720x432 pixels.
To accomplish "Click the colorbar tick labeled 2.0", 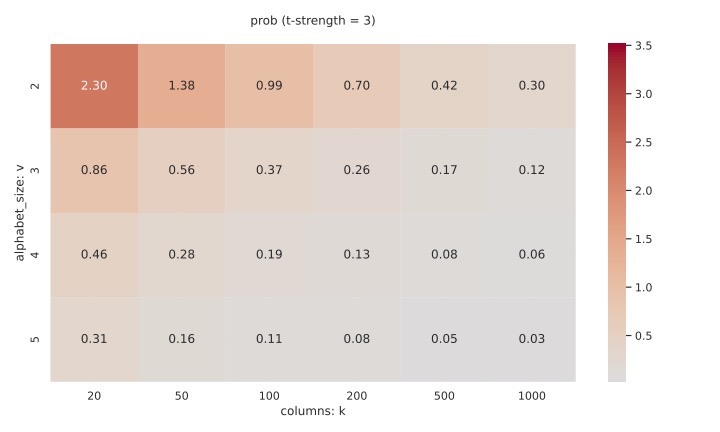I will coord(644,190).
